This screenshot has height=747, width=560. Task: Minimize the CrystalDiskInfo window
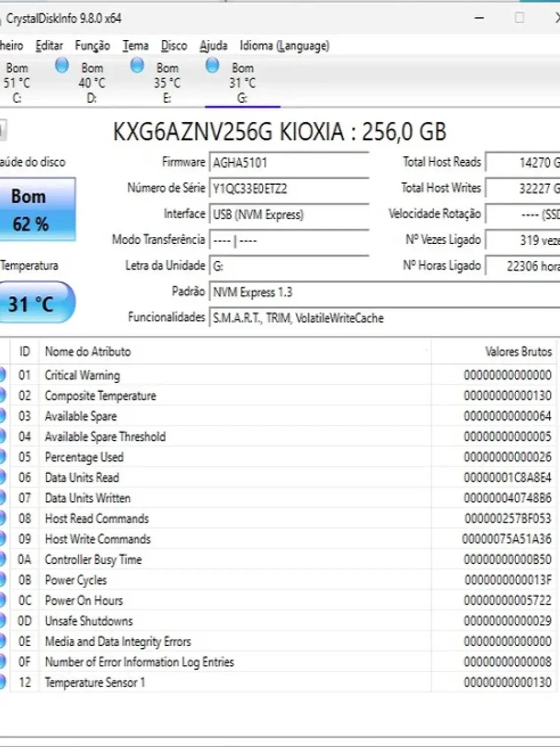(479, 18)
